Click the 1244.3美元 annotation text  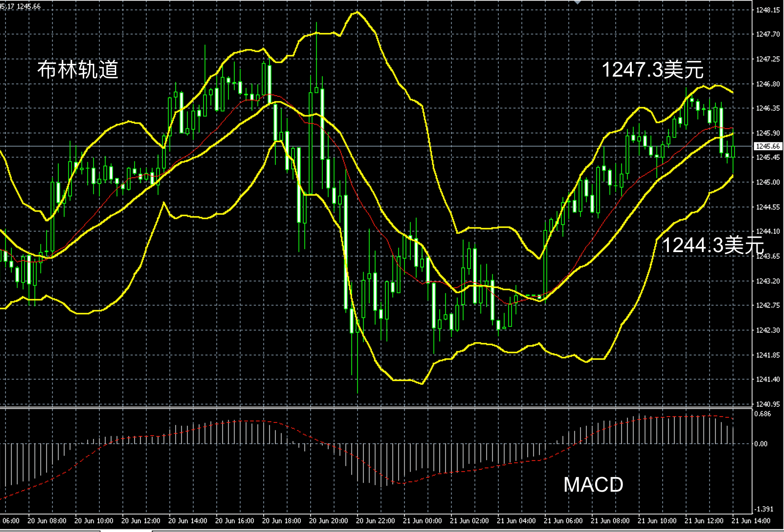(712, 244)
